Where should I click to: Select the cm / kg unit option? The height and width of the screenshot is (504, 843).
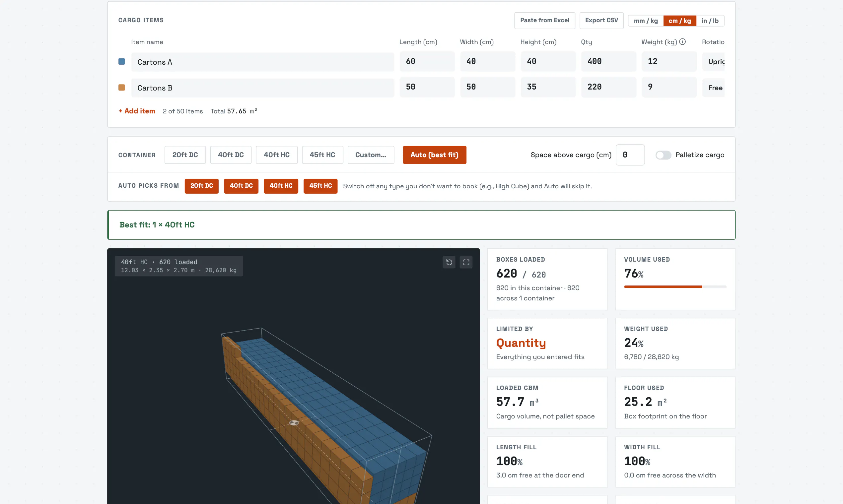pyautogui.click(x=679, y=21)
